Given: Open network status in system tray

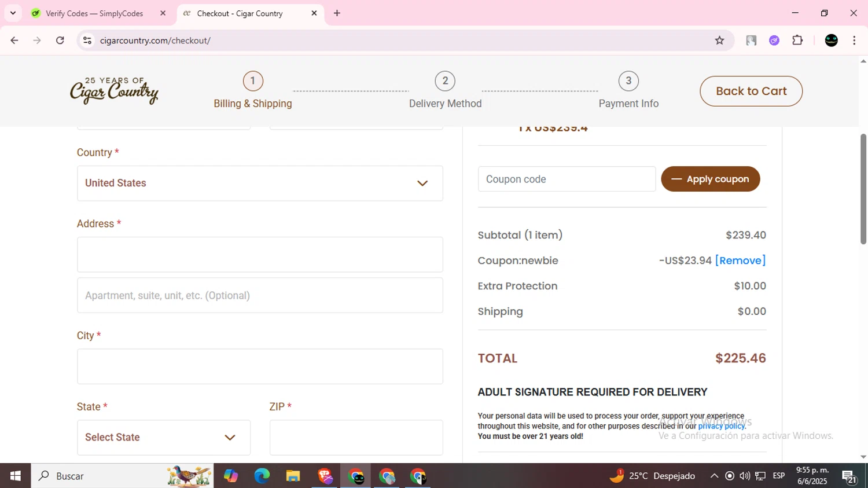Looking at the screenshot, I should 760,476.
